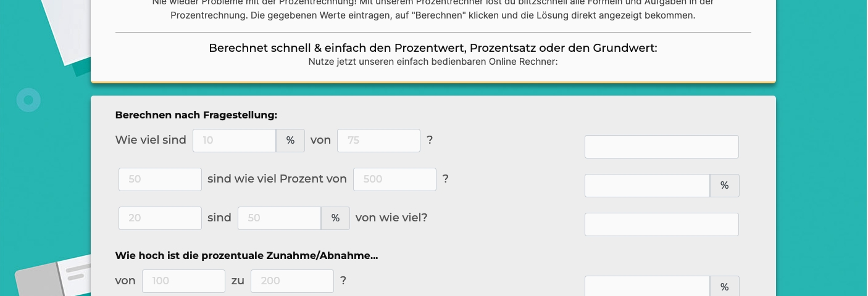Click the ring circle icon on teal background
This screenshot has height=296, width=868.
(x=28, y=100)
